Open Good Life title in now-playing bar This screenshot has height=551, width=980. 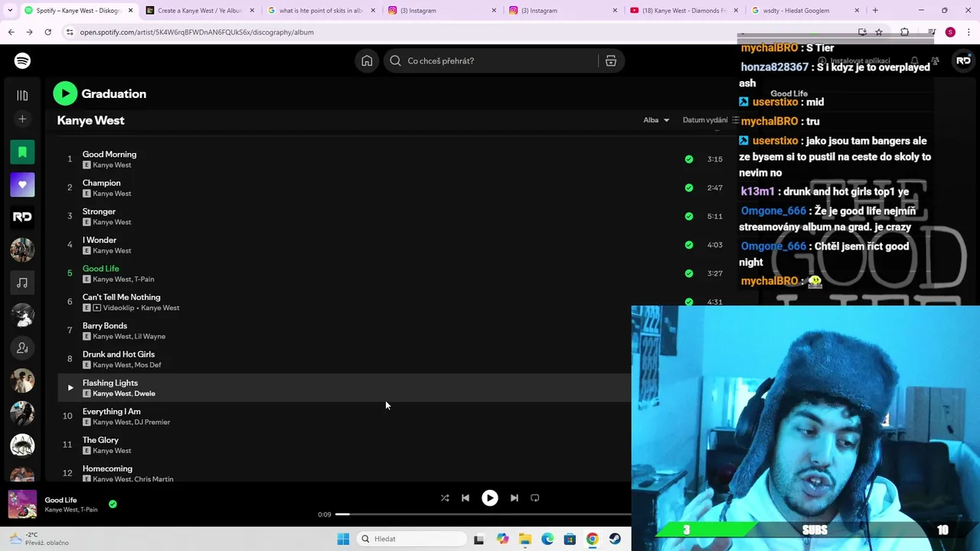tap(60, 500)
